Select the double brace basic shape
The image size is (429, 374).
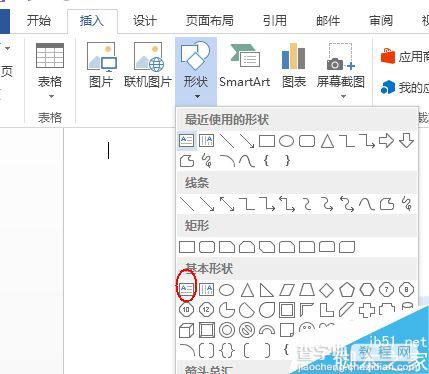227,351
